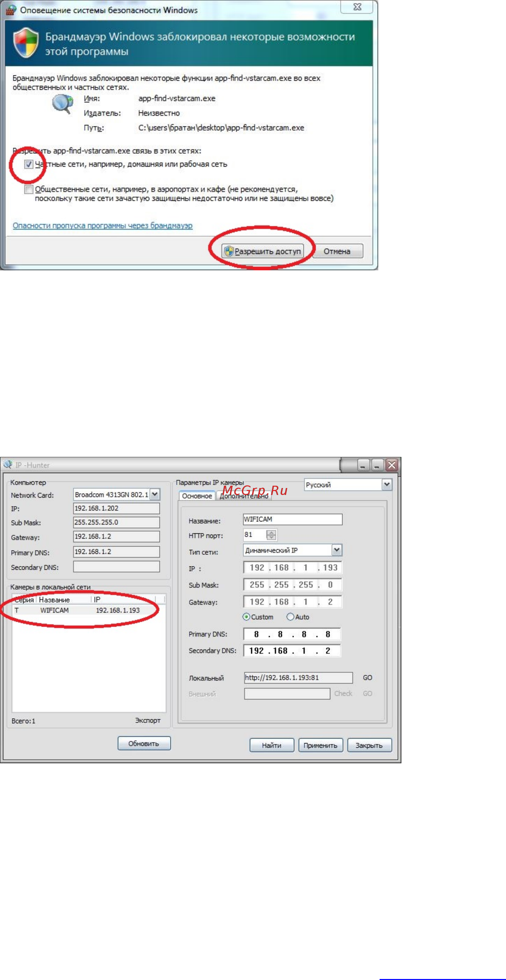
Task: Click the Windows firewall shield icon
Action: (26, 43)
